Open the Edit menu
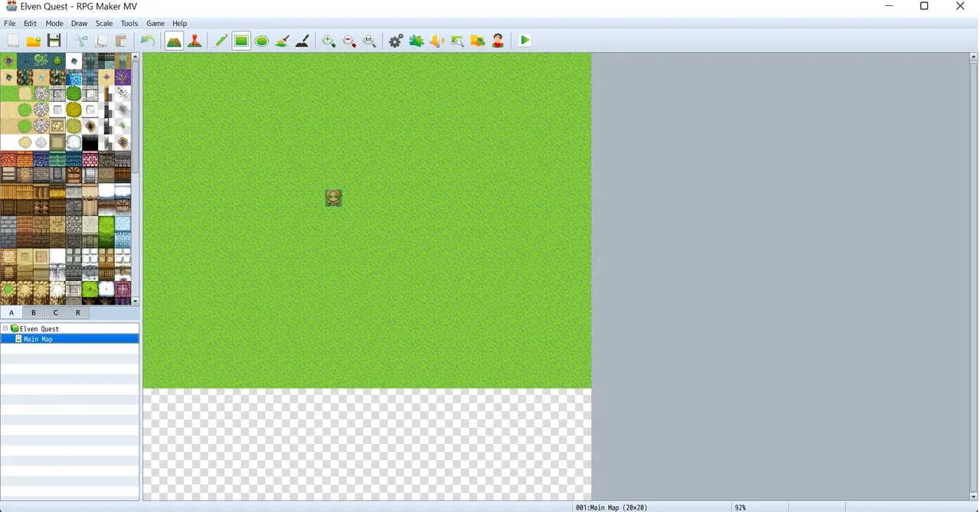Viewport: 980px width, 512px height. (x=31, y=24)
